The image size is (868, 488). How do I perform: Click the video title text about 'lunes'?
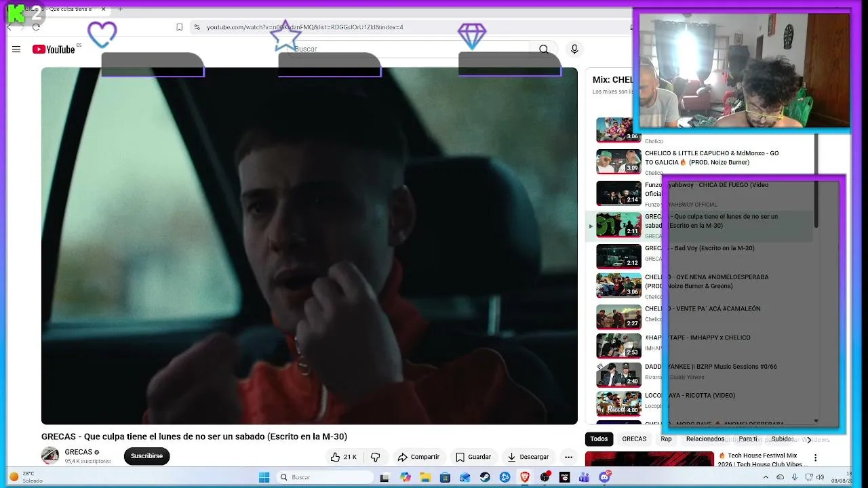194,436
